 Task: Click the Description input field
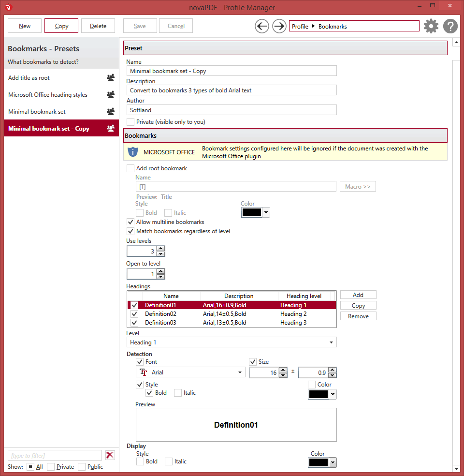(232, 90)
